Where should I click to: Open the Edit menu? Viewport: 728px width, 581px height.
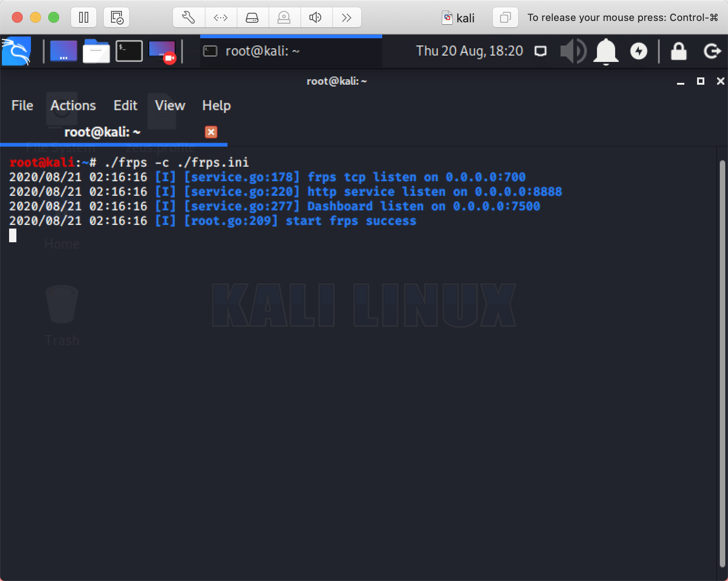[126, 106]
